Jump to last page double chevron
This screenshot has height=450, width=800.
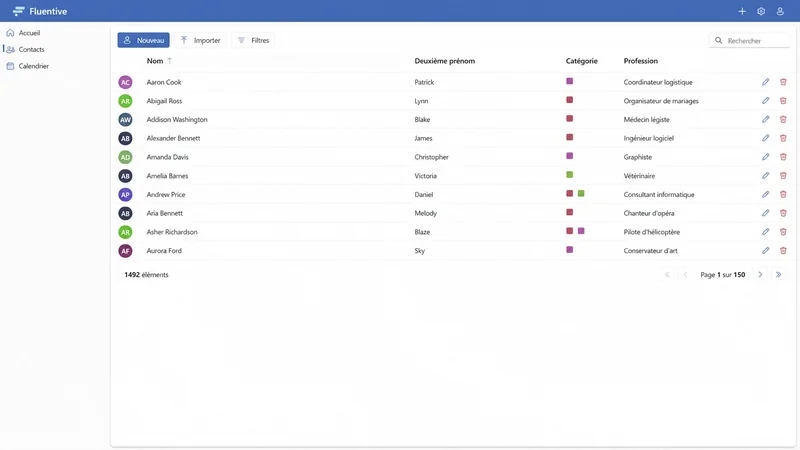tap(779, 274)
